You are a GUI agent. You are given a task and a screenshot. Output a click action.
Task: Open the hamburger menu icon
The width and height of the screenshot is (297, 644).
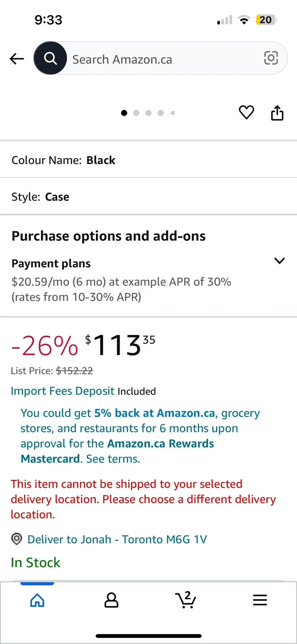coord(260,600)
